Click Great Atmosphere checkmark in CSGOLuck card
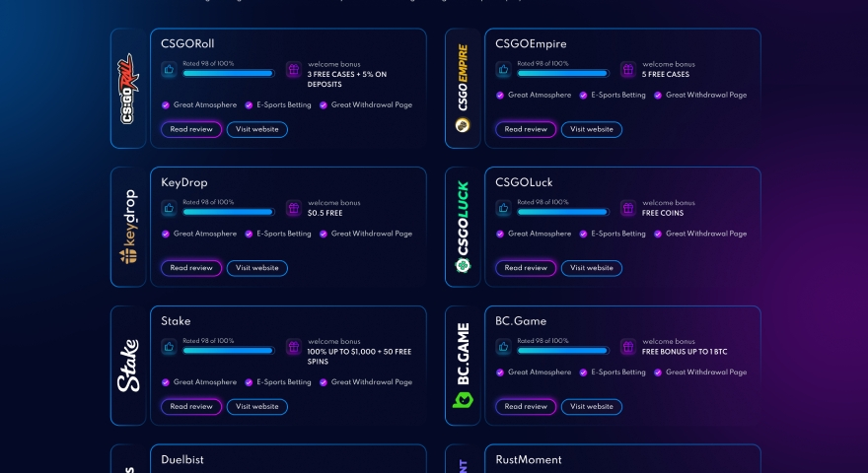The image size is (868, 473). (499, 234)
